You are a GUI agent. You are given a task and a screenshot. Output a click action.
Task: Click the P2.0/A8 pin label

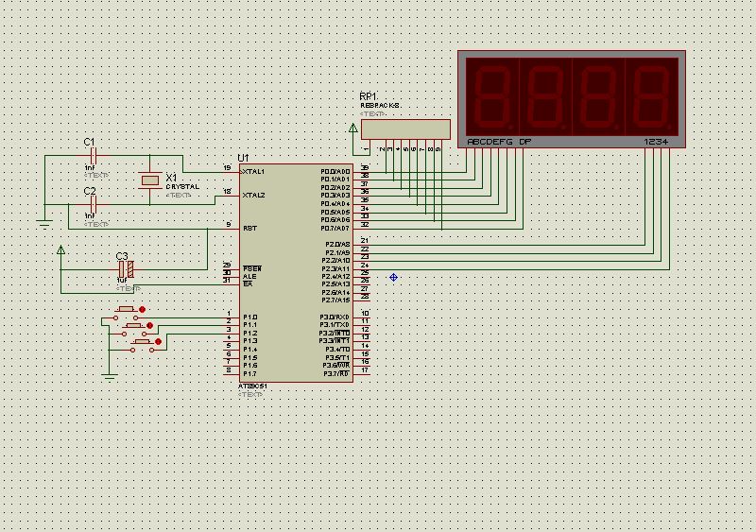tap(337, 245)
